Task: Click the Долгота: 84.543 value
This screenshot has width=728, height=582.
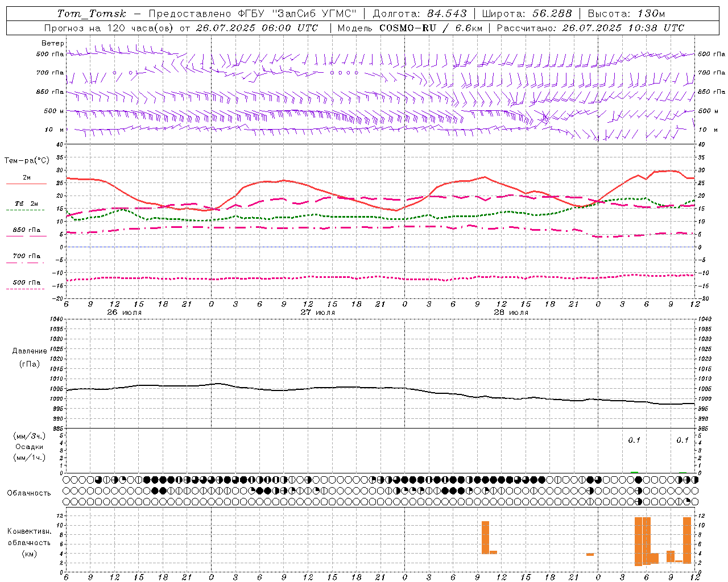Action: (420, 14)
